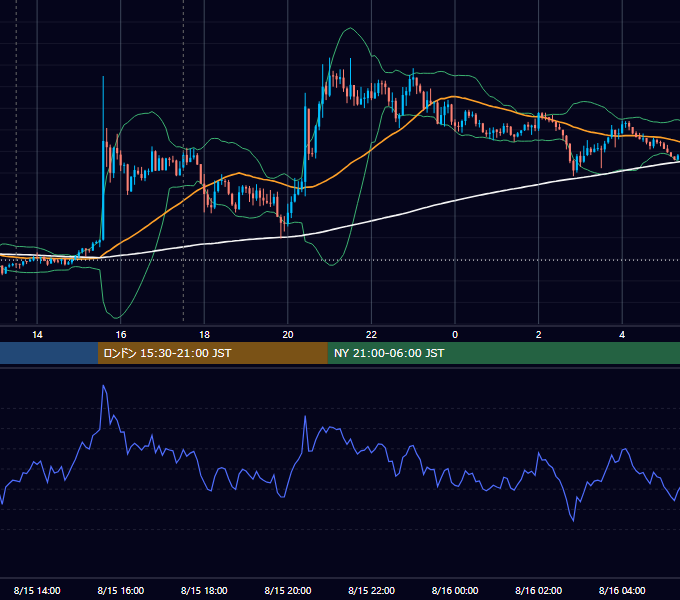Screen dimensions: 680x600
Task: Click hour label 16 on price chart axis
Action: (x=121, y=334)
